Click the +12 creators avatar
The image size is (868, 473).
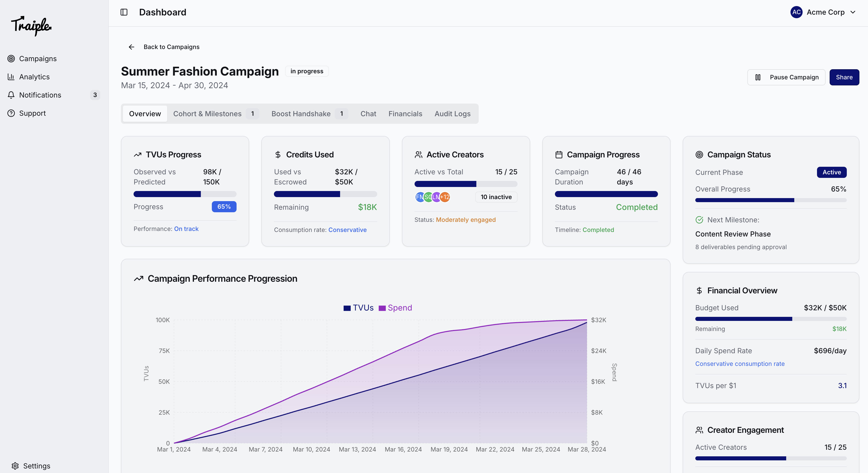[445, 197]
